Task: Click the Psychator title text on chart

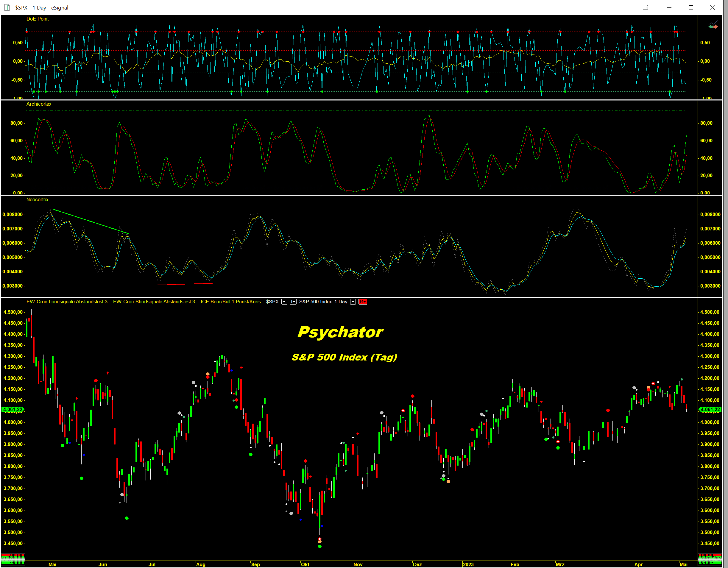Action: coord(340,332)
